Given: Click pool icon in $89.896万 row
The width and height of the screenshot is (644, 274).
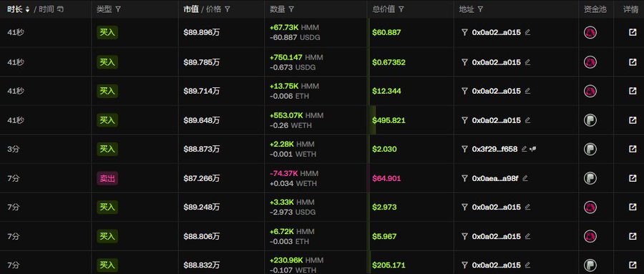Looking at the screenshot, I should pyautogui.click(x=590, y=33).
